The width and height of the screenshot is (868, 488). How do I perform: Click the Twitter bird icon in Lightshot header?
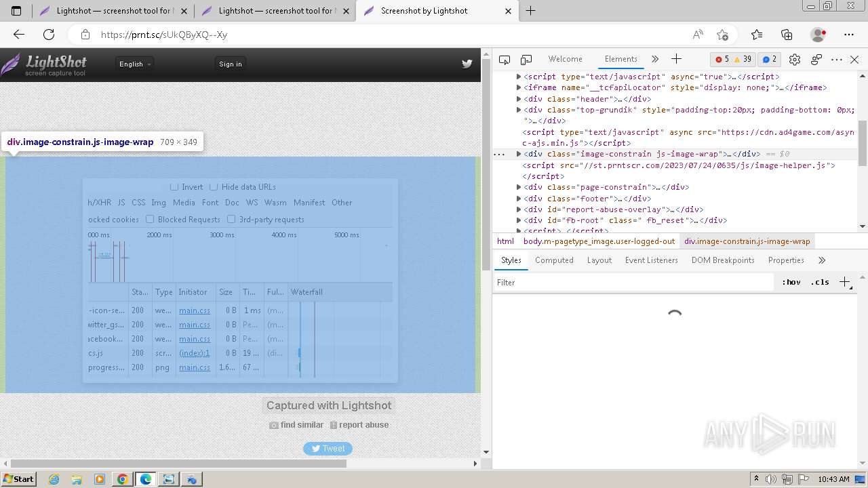point(467,64)
